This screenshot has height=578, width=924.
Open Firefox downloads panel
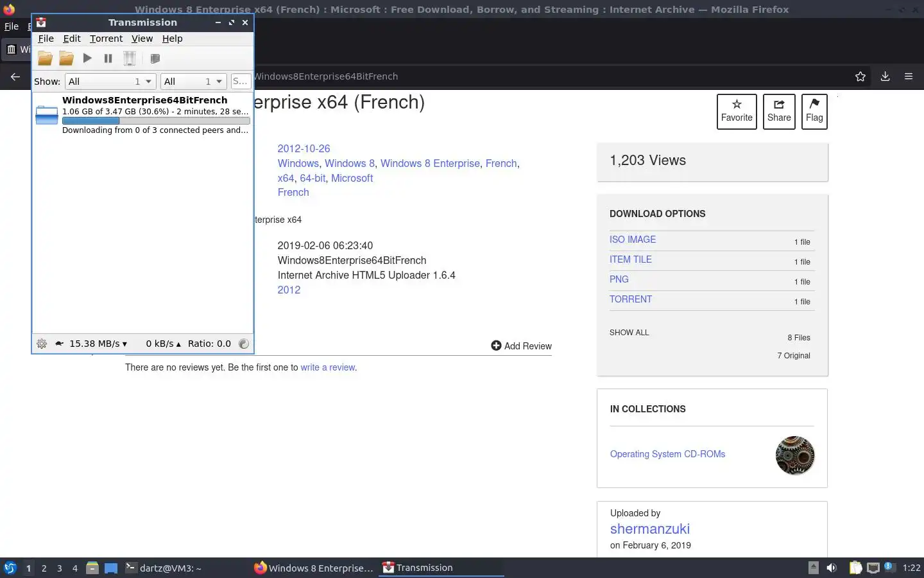point(885,76)
